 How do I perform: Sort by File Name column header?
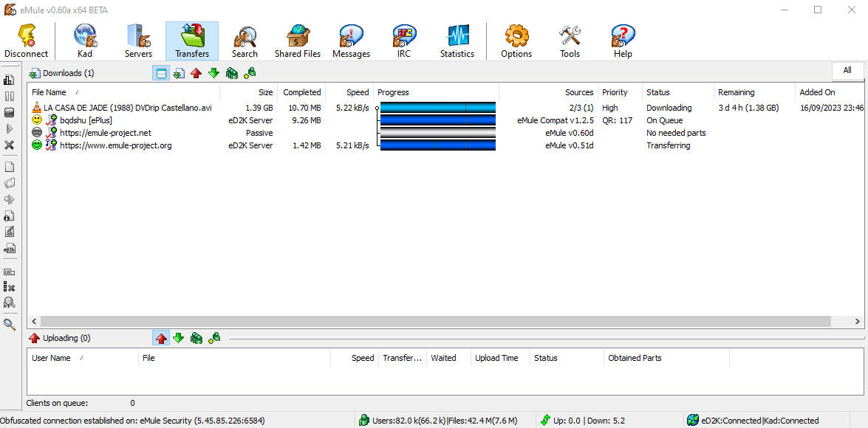click(x=123, y=92)
